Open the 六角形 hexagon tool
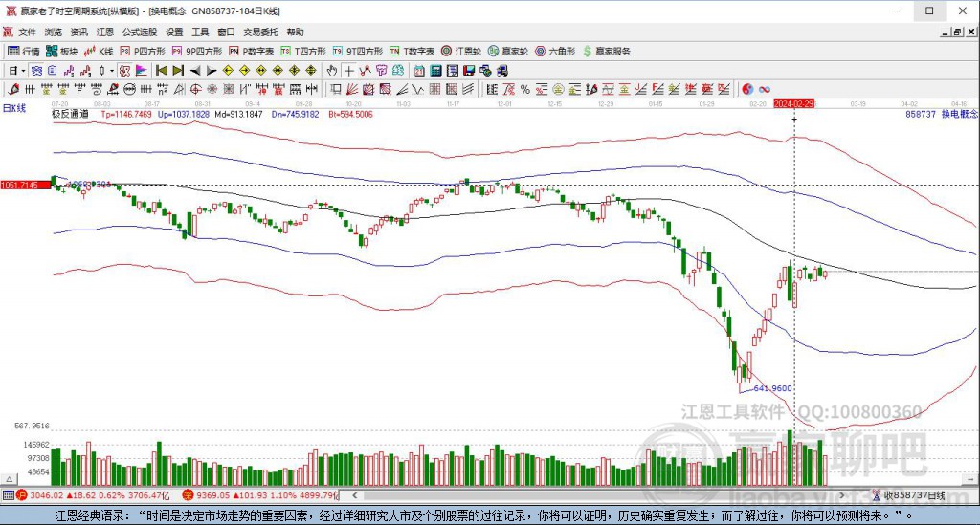The image size is (980, 525). point(555,52)
